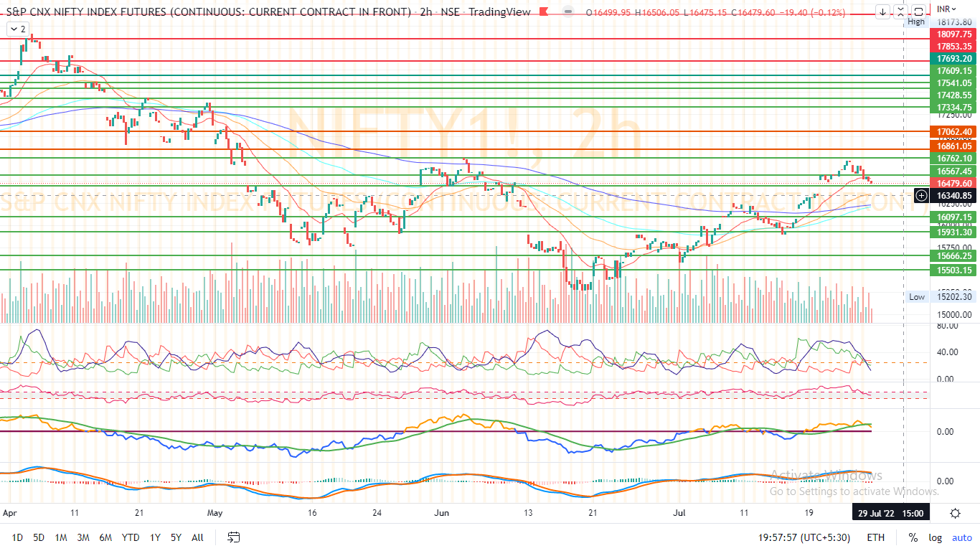Viewport: 980px width, 551px height.
Task: Click the 15666.25 price label
Action: pos(954,256)
